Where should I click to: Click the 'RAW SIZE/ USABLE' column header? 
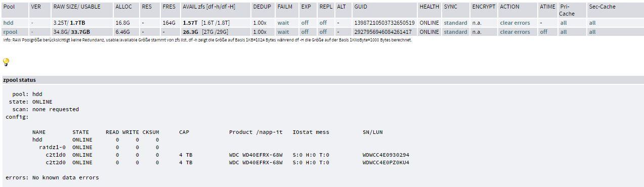77,7
